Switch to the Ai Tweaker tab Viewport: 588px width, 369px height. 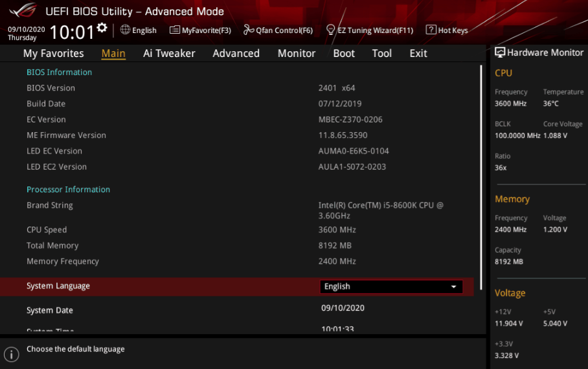tap(169, 53)
